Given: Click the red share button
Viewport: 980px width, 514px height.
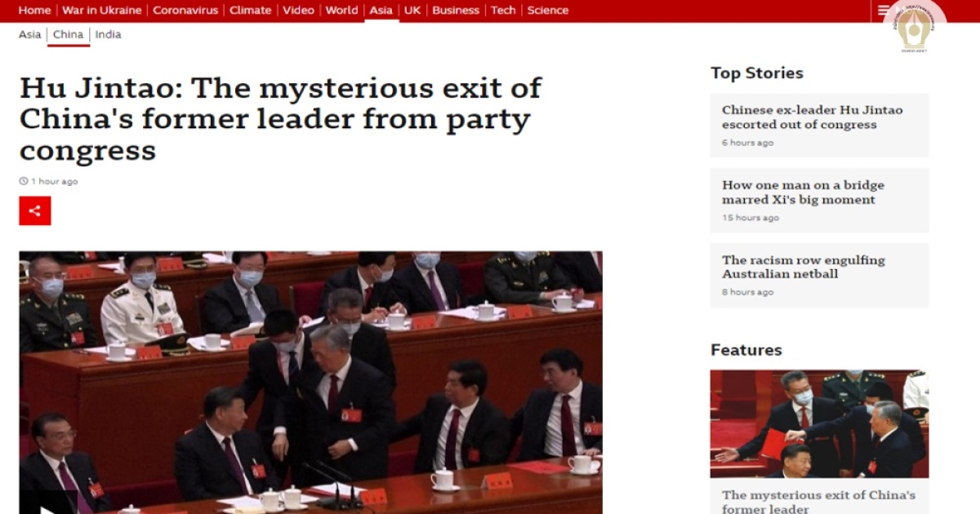Looking at the screenshot, I should point(35,210).
